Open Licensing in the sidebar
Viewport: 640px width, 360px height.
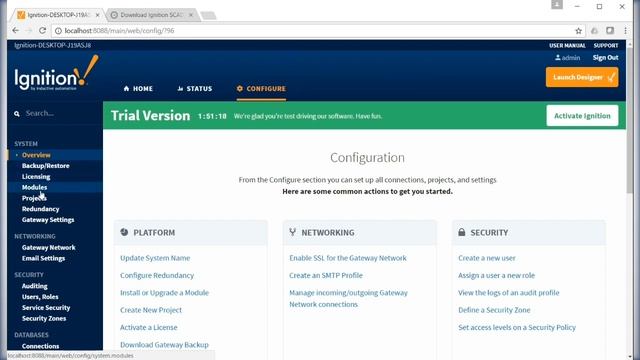36,177
